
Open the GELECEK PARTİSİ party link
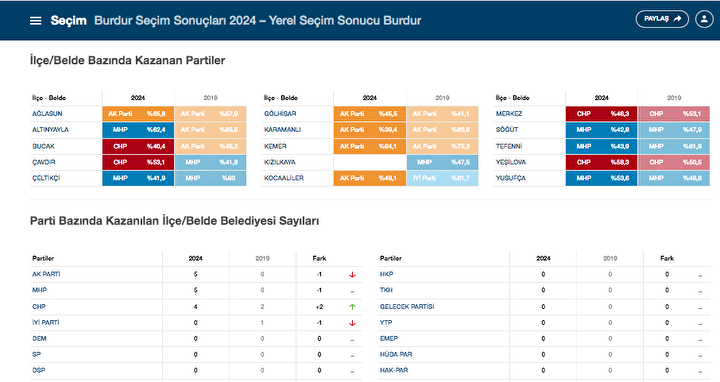[x=407, y=306]
